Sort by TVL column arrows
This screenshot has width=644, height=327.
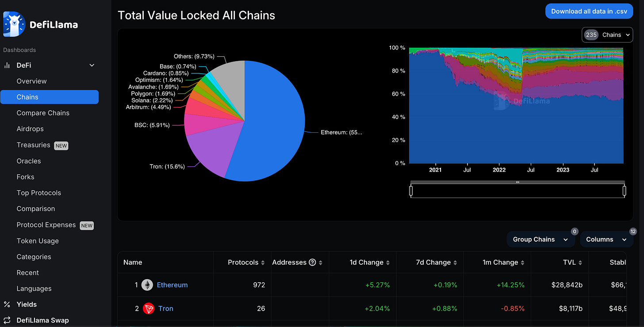[580, 263]
